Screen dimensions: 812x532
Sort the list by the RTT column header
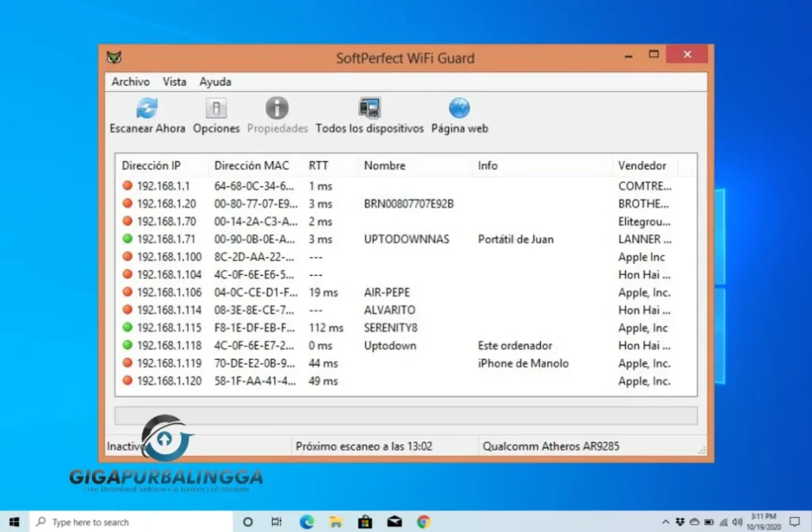pyautogui.click(x=319, y=166)
